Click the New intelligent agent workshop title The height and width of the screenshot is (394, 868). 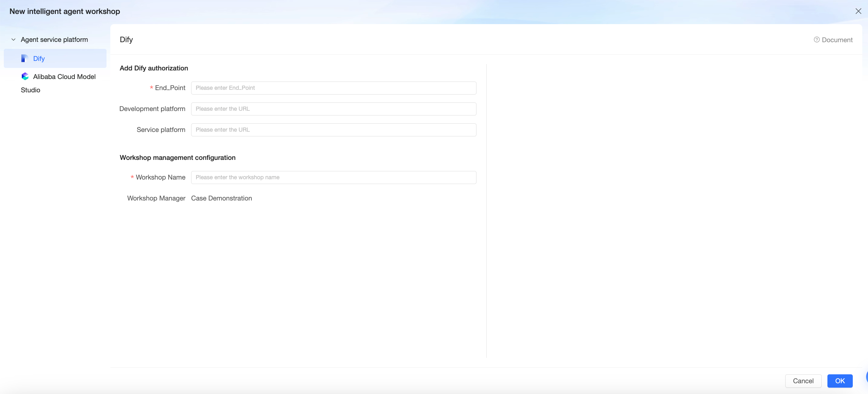65,11
